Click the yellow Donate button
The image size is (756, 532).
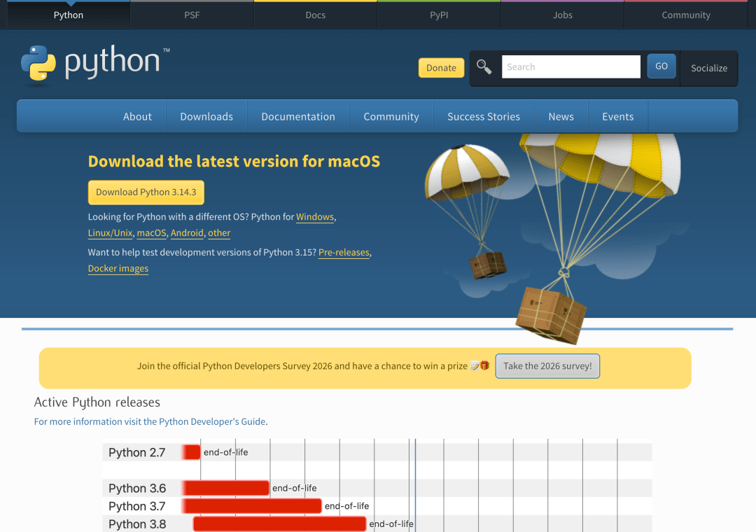[441, 67]
